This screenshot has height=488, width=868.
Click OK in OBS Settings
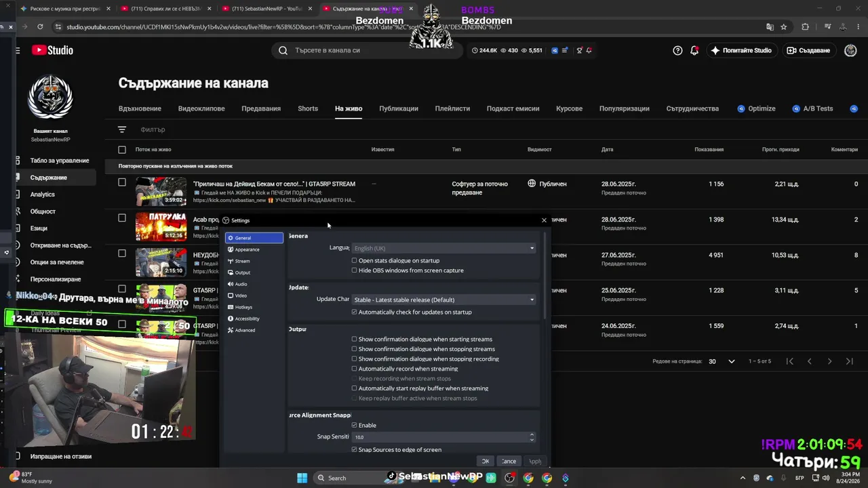[x=485, y=461]
